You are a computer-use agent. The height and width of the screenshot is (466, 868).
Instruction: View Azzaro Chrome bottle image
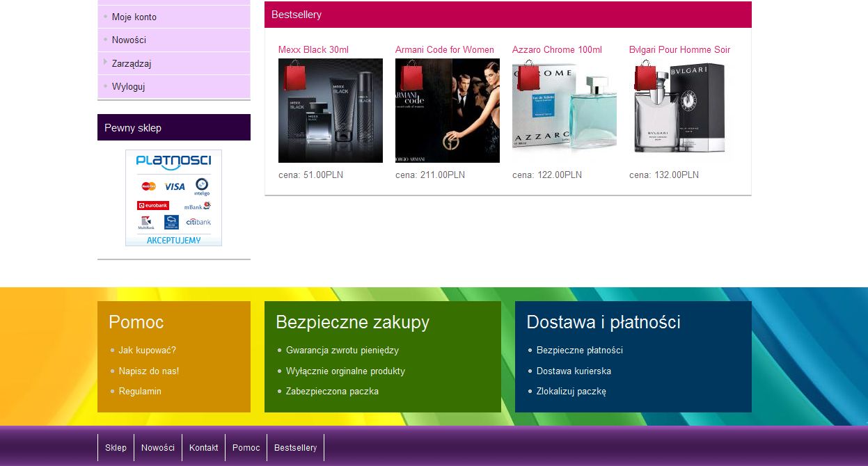(x=565, y=111)
